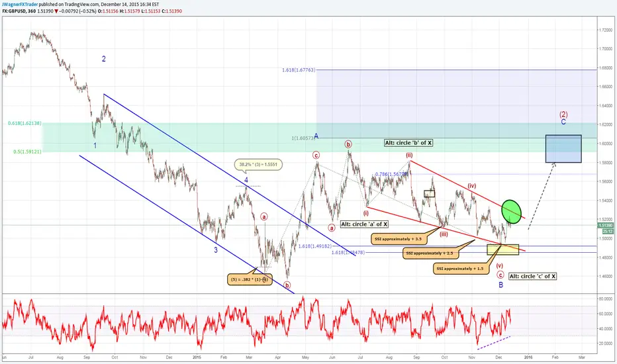This screenshot has height=364, width=617.
Task: Select circled 'a' beside Alt circle 'a' label
Action: [x=332, y=228]
